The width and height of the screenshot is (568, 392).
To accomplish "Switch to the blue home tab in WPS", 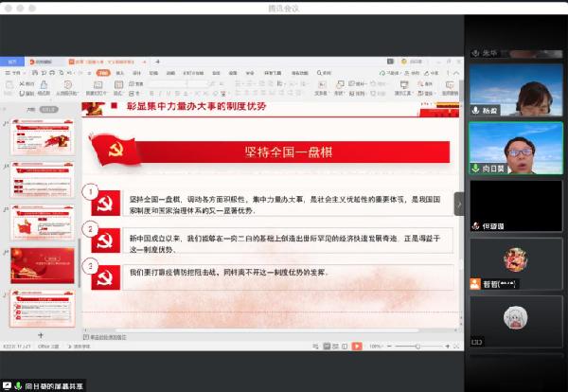I will pyautogui.click(x=12, y=62).
